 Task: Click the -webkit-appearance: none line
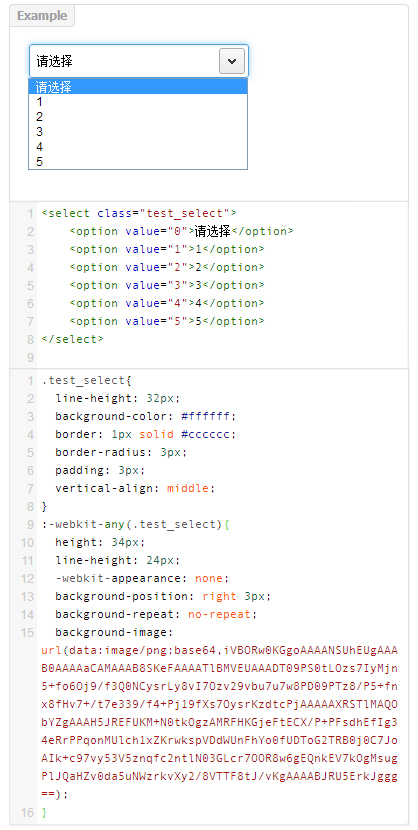coord(142,579)
